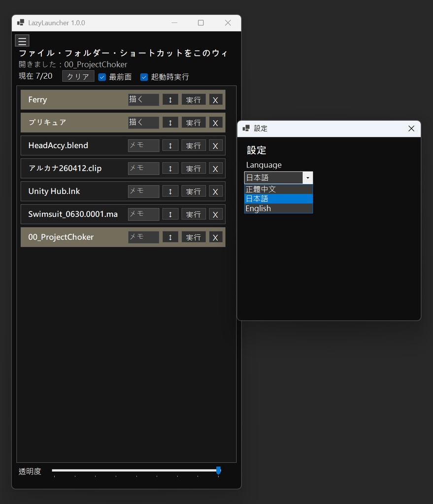Remove HeadAccy.blend using its X icon
The height and width of the screenshot is (504, 433).
[x=215, y=145]
